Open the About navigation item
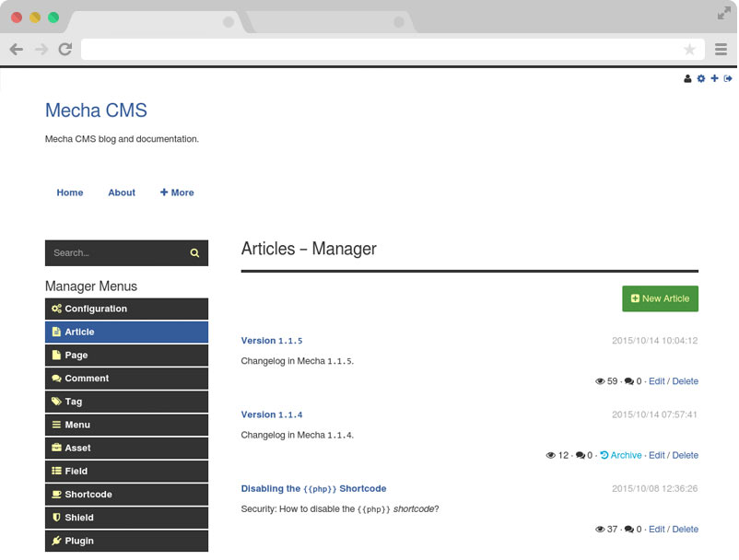Viewport: 739px width, 560px height. tap(122, 192)
